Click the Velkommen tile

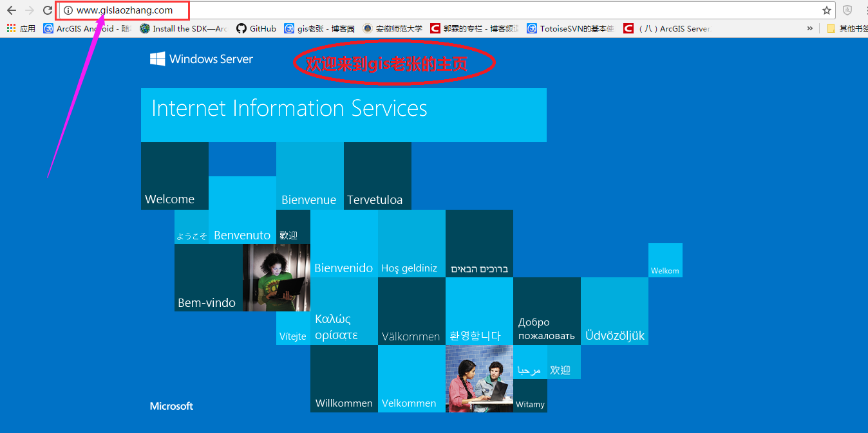click(x=411, y=378)
